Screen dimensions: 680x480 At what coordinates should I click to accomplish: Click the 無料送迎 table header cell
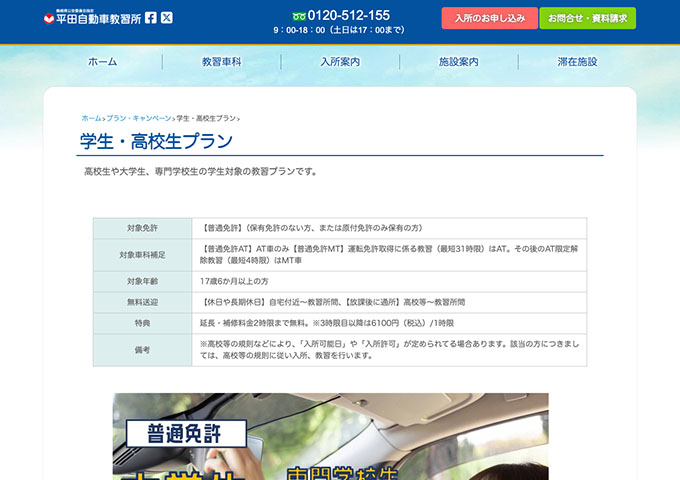143,302
